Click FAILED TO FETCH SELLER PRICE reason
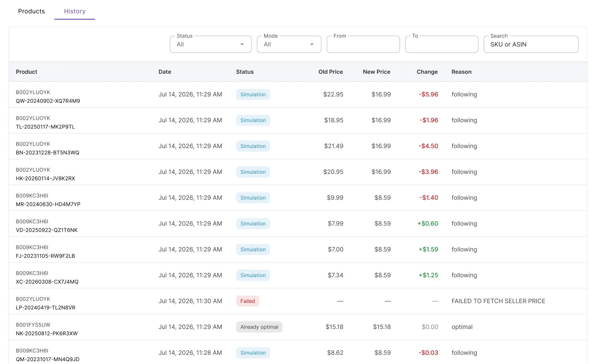The height and width of the screenshot is (364, 596). [x=498, y=301]
